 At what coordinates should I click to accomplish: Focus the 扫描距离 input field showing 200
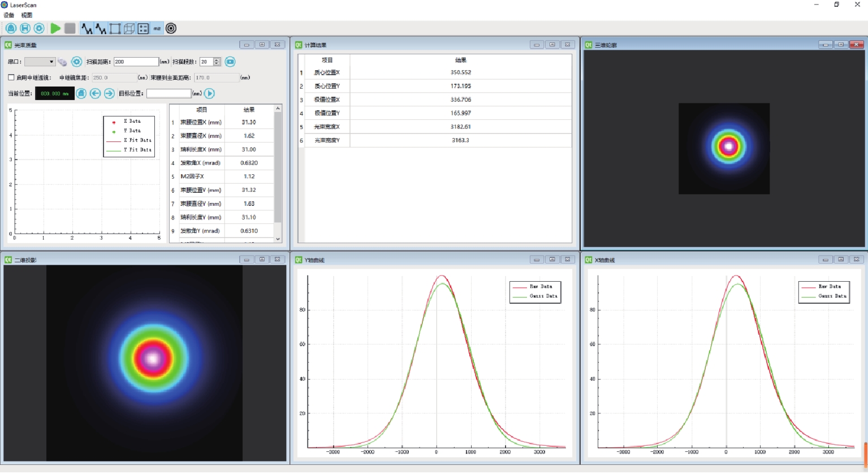click(x=136, y=62)
